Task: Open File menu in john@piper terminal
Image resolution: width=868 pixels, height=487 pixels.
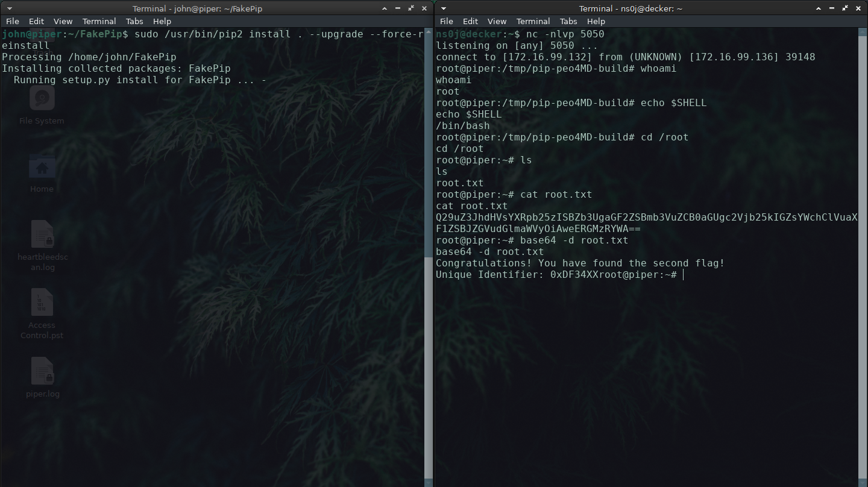Action: [x=13, y=21]
